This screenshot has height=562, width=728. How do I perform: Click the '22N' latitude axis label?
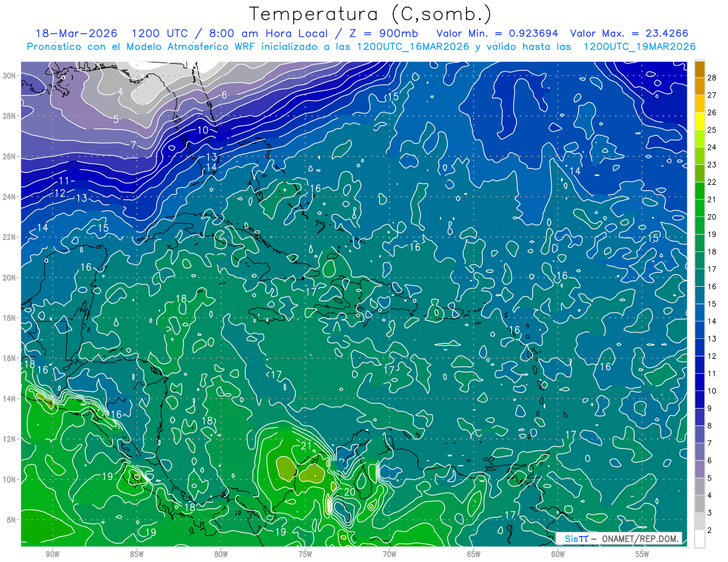[x=9, y=237]
